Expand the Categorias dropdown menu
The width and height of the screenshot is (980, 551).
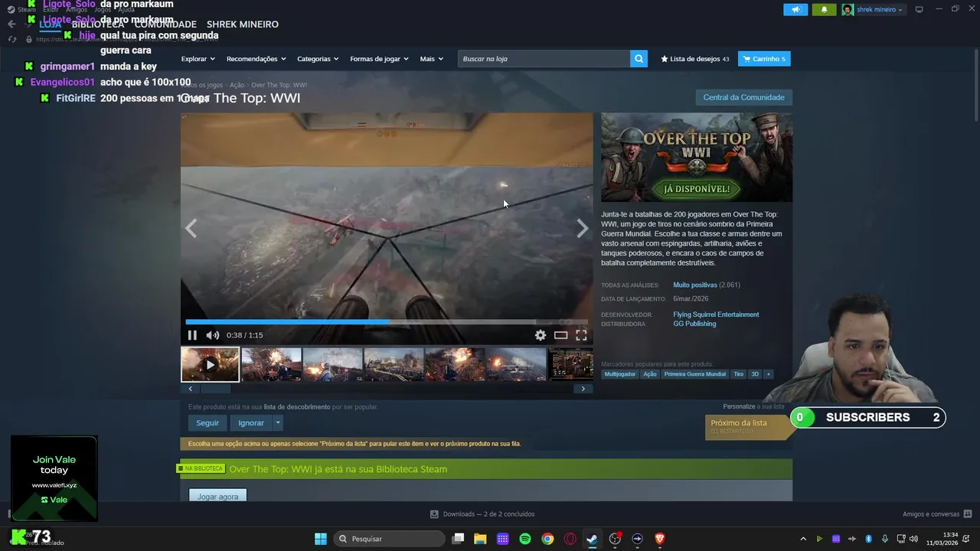point(318,59)
